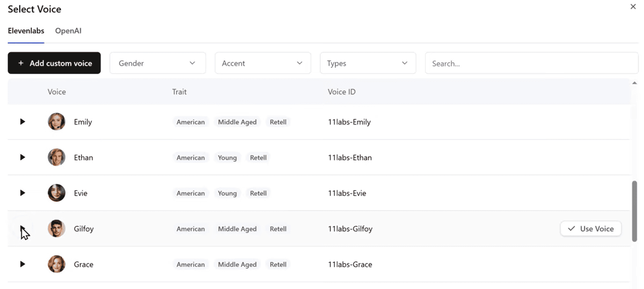644x289 pixels.
Task: Click scroll up arrow in voice list
Action: pos(634,83)
